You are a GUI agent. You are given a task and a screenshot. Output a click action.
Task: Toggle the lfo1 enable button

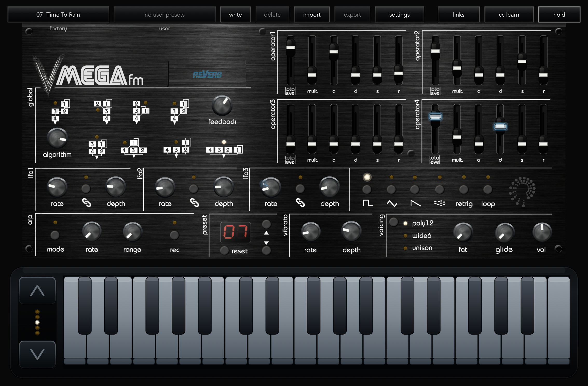click(86, 189)
